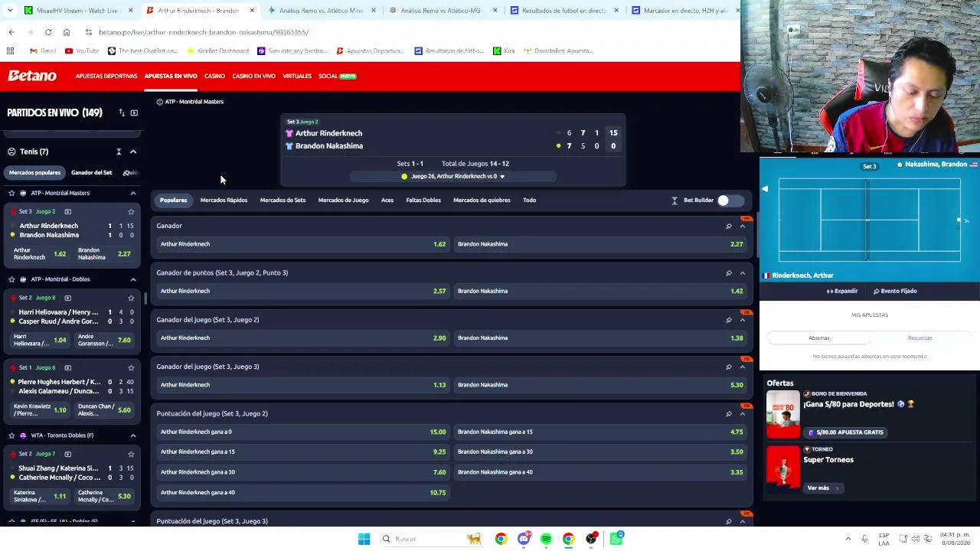Show the Todo markets tab
Image resolution: width=980 pixels, height=551 pixels.
pos(529,201)
